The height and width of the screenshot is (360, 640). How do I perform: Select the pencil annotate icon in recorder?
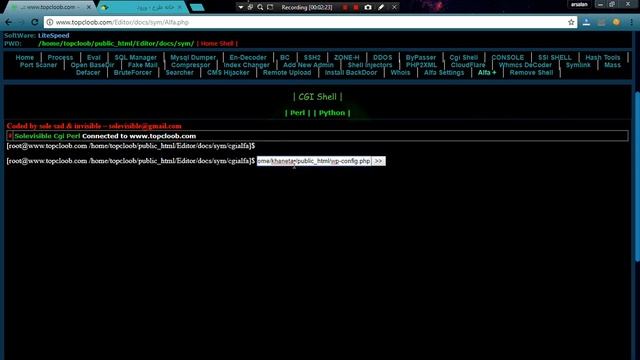[381, 7]
